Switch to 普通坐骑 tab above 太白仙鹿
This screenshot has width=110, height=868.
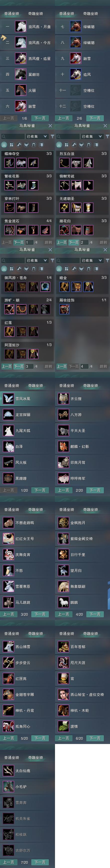tap(12, 757)
